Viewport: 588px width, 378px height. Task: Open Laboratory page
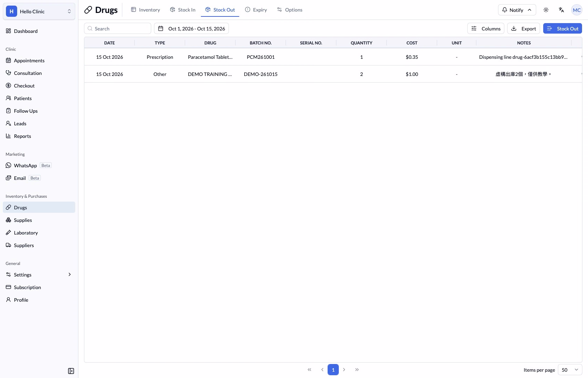(39, 233)
